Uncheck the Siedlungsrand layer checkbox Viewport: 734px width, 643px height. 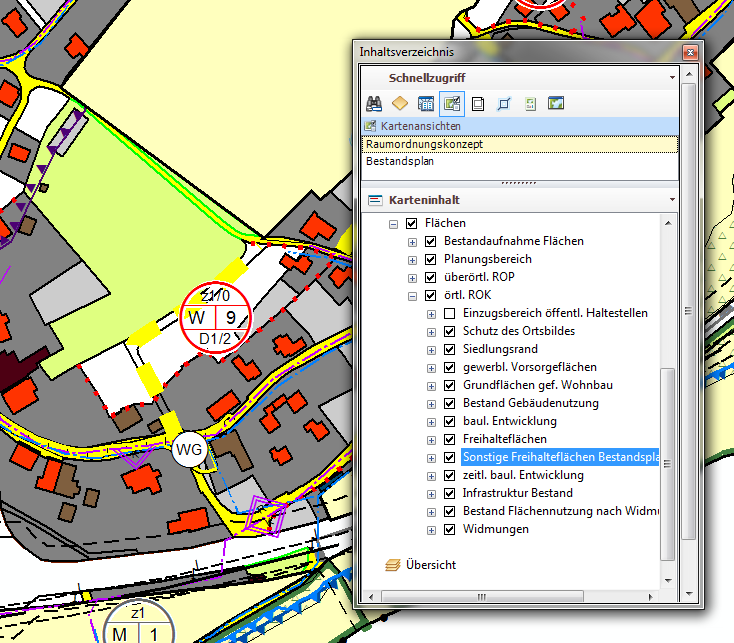pos(450,349)
